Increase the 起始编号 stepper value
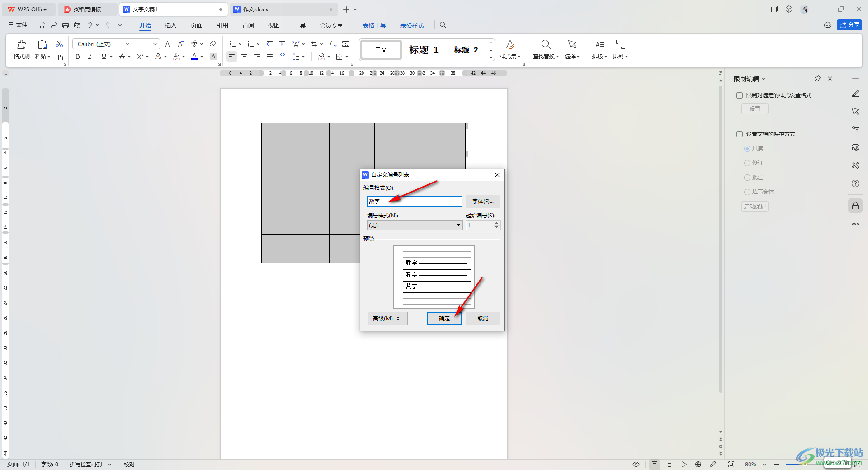Image resolution: width=868 pixels, height=470 pixels. coord(497,223)
